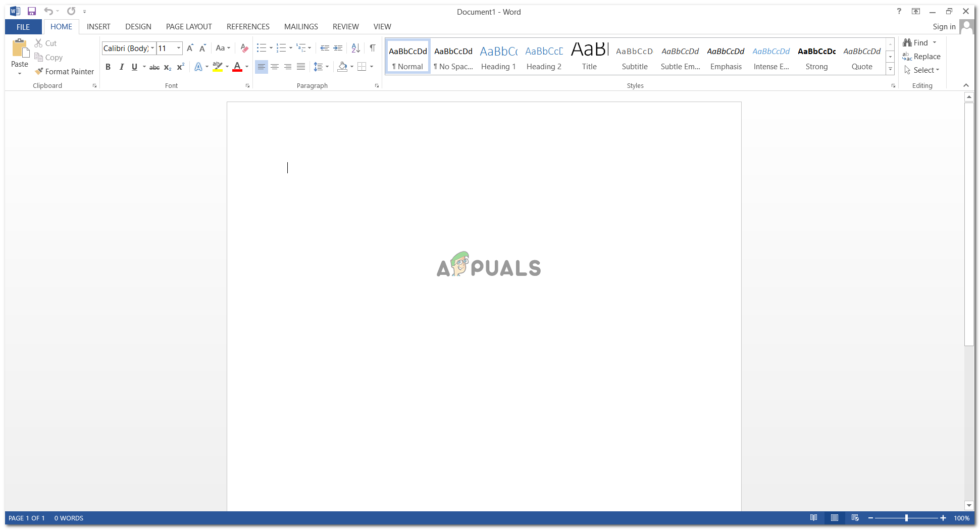Zoom out with minus button

[870, 518]
